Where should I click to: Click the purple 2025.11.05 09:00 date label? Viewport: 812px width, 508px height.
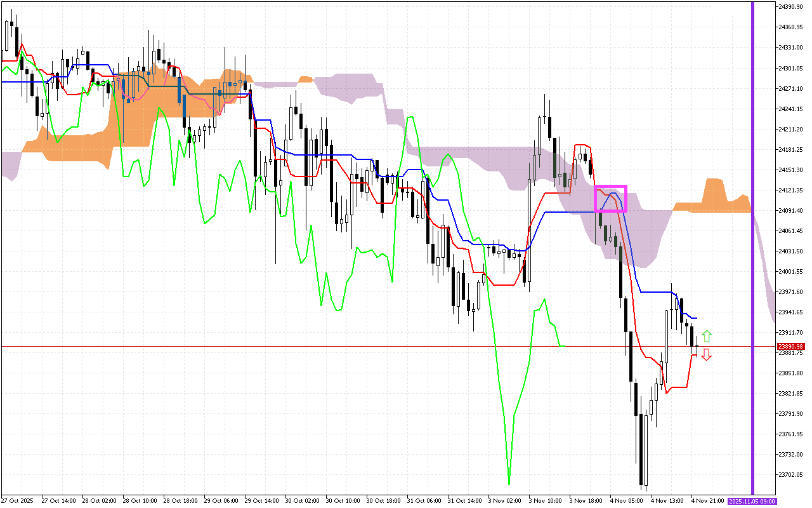(x=752, y=501)
